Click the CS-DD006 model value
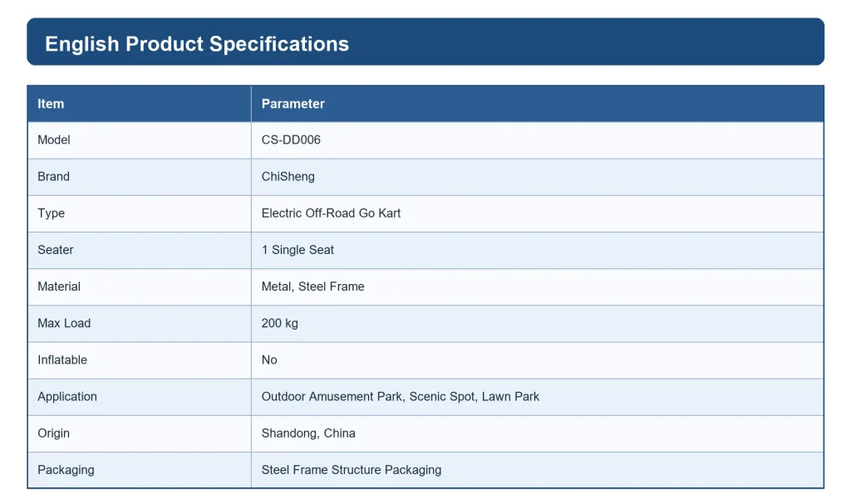851x504 pixels. pos(291,140)
